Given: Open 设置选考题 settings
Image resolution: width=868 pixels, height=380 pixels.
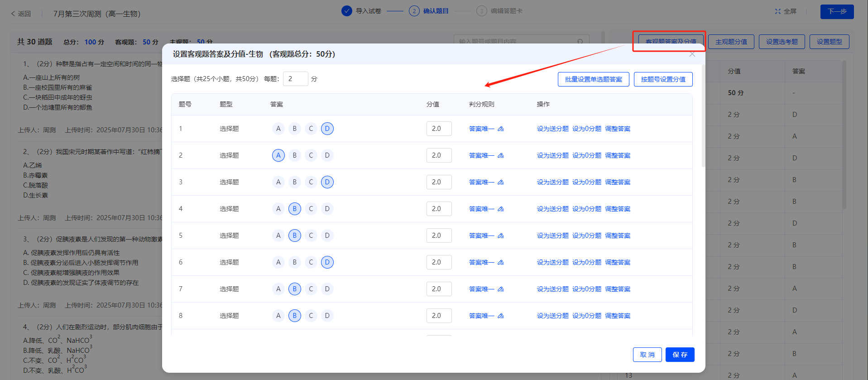Looking at the screenshot, I should click(x=782, y=42).
